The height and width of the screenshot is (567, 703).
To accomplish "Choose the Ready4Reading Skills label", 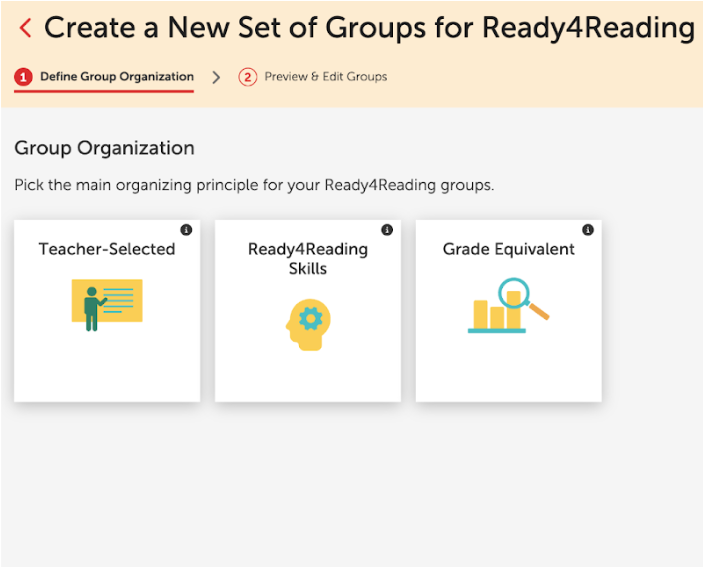I will (308, 259).
